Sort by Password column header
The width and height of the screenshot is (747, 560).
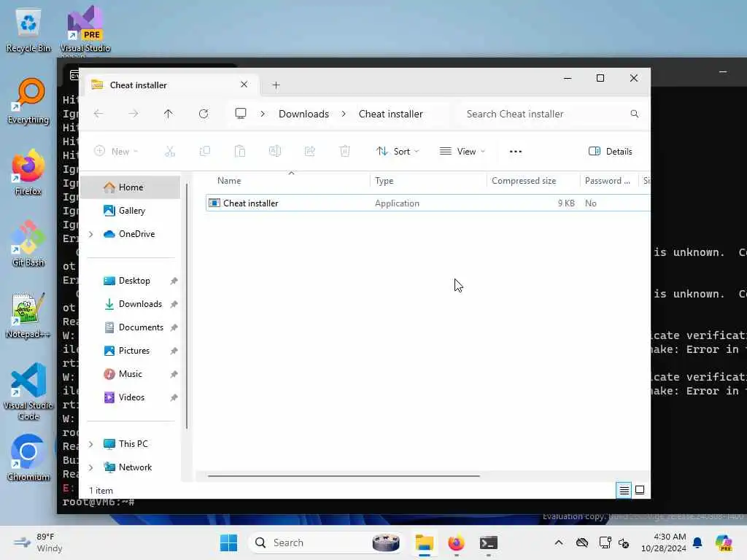pyautogui.click(x=609, y=181)
